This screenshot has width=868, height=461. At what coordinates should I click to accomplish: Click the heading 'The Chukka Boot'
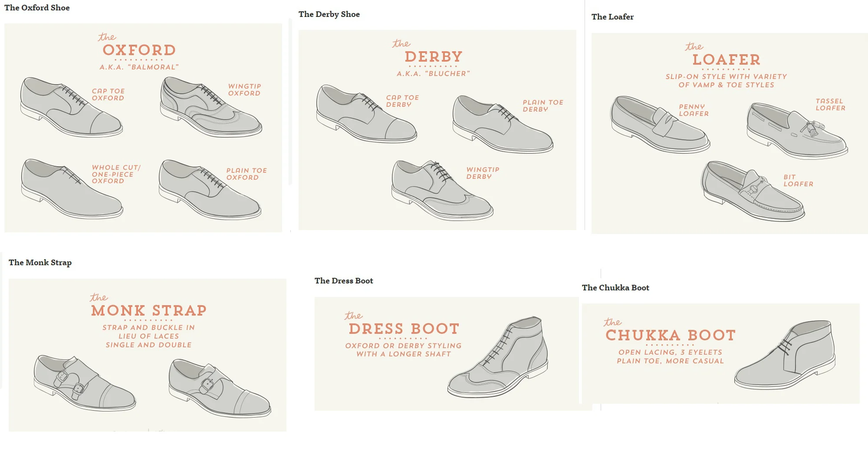(615, 288)
